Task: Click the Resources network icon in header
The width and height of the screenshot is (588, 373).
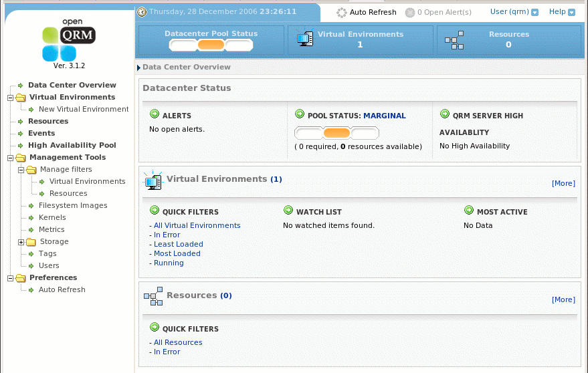Action: pos(454,40)
